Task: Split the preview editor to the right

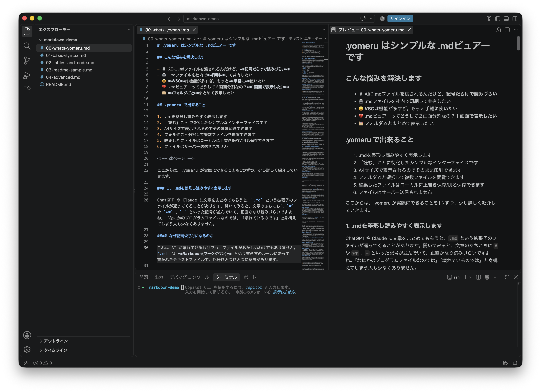Action: (507, 30)
